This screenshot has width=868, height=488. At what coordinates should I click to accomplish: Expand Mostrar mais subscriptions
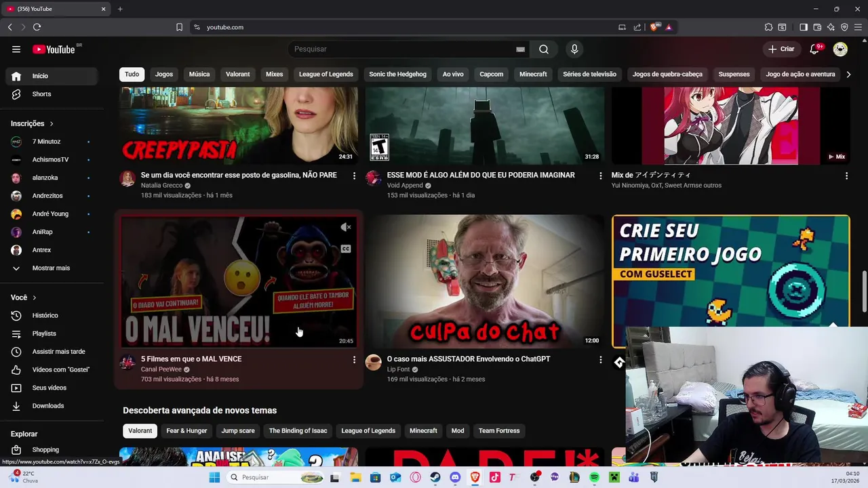click(52, 268)
